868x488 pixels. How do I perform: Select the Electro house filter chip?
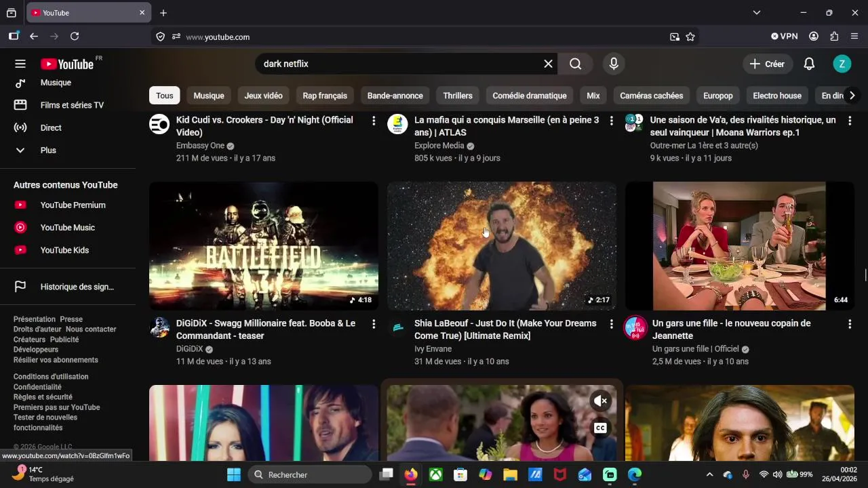(x=777, y=96)
